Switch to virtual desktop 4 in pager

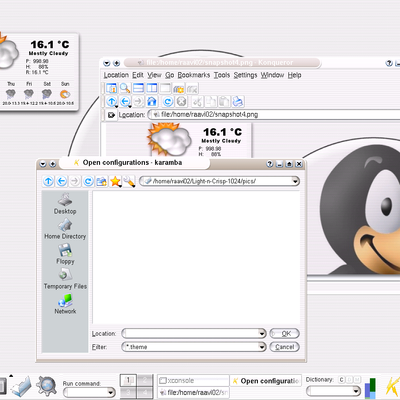[x=145, y=392]
